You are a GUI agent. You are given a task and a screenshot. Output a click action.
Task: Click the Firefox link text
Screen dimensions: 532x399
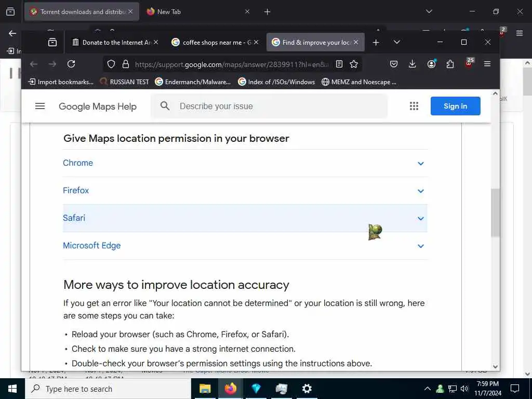(x=76, y=190)
